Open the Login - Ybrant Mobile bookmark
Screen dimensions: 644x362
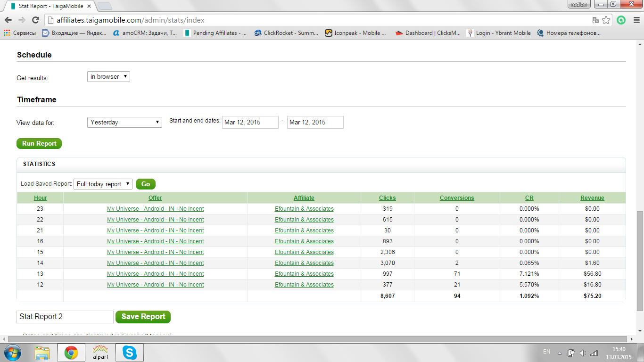pos(499,33)
